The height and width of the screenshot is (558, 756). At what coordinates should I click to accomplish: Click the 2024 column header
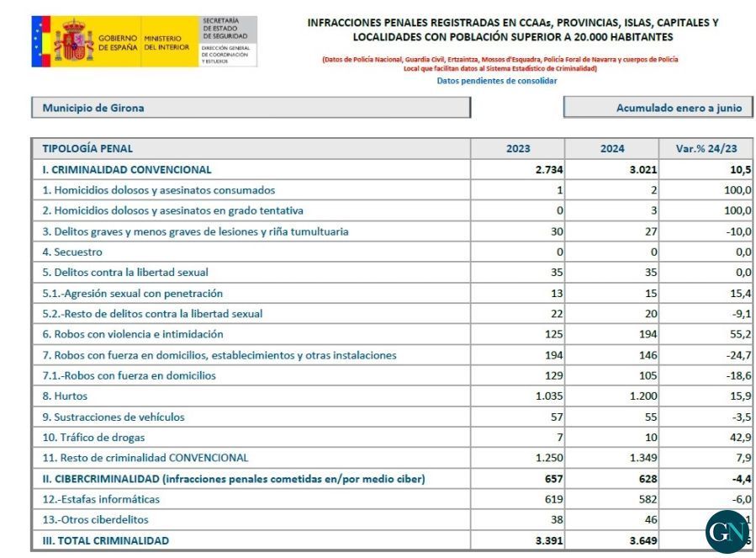(x=611, y=149)
